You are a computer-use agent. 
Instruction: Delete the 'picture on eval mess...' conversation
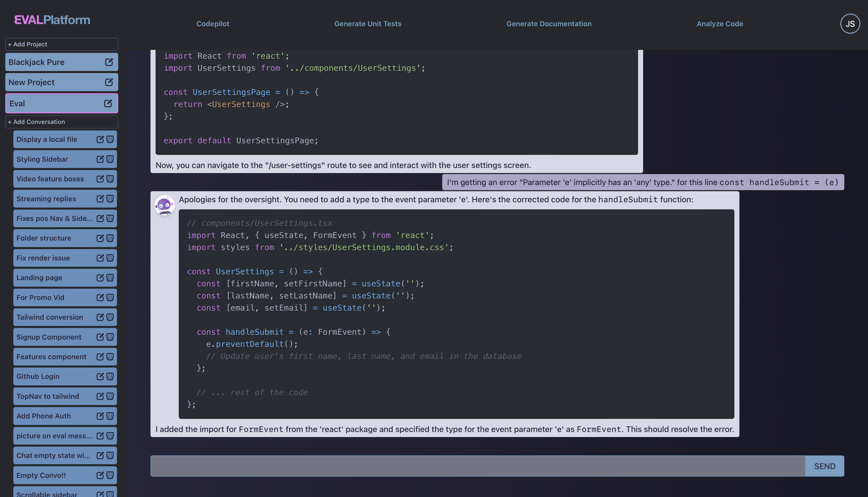(x=110, y=436)
